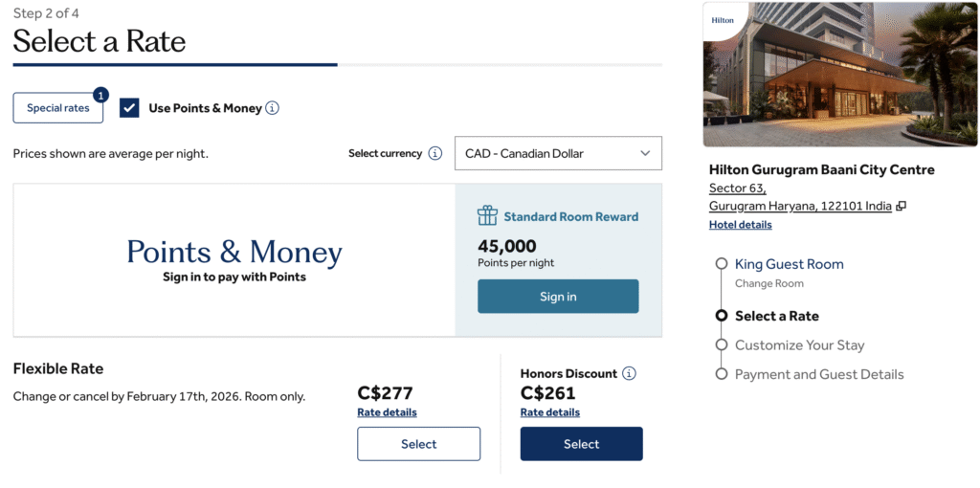This screenshot has height=488, width=980.
Task: Open Special rates options
Action: coord(57,108)
